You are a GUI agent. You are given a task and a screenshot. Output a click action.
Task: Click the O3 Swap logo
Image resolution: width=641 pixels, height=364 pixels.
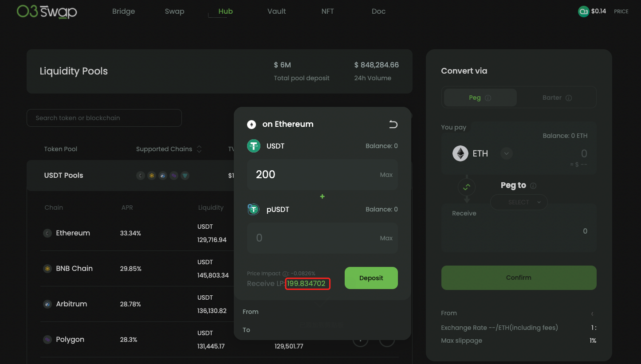[47, 12]
